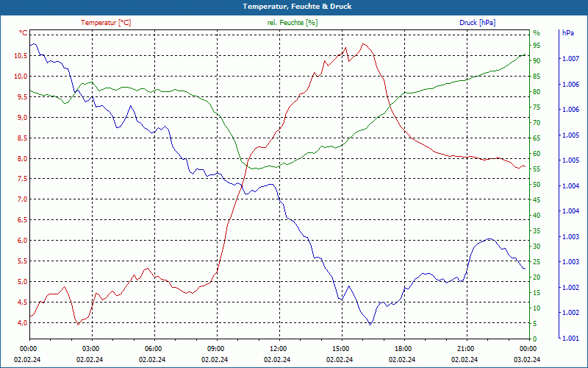Click the 21:00 time axis label
This screenshot has height=368, width=588.
(465, 349)
